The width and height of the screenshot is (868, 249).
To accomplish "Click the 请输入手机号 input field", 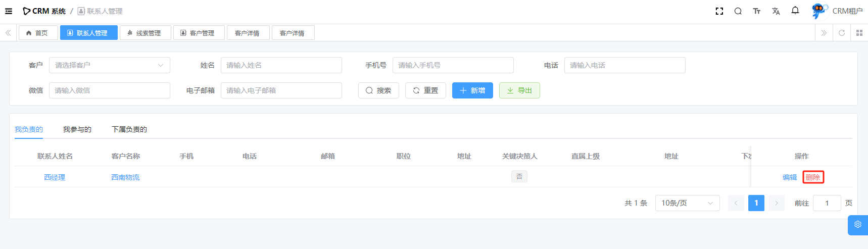I will pyautogui.click(x=453, y=65).
